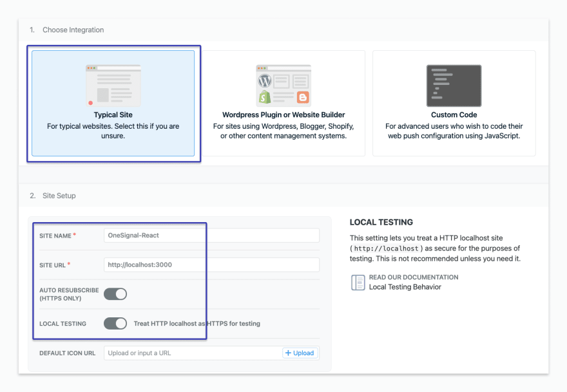Click the 'READ OUR DOCUMENTATION' text
The width and height of the screenshot is (567, 392).
click(x=414, y=277)
